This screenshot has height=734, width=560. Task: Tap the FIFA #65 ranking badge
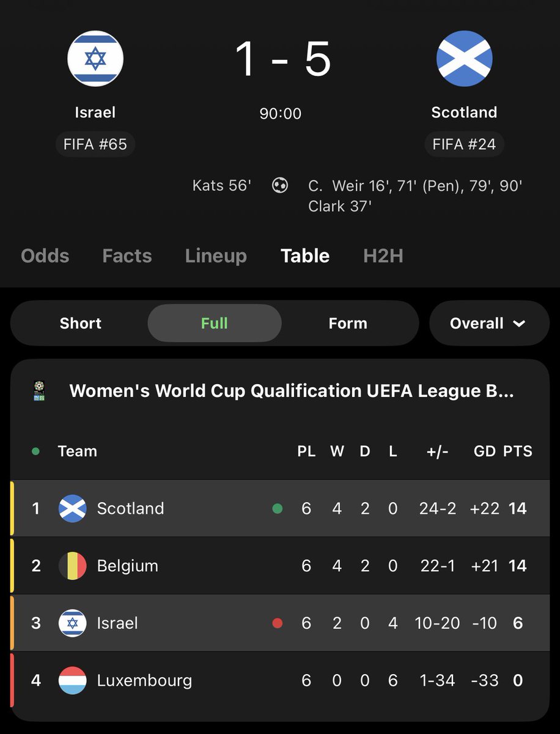tap(95, 145)
